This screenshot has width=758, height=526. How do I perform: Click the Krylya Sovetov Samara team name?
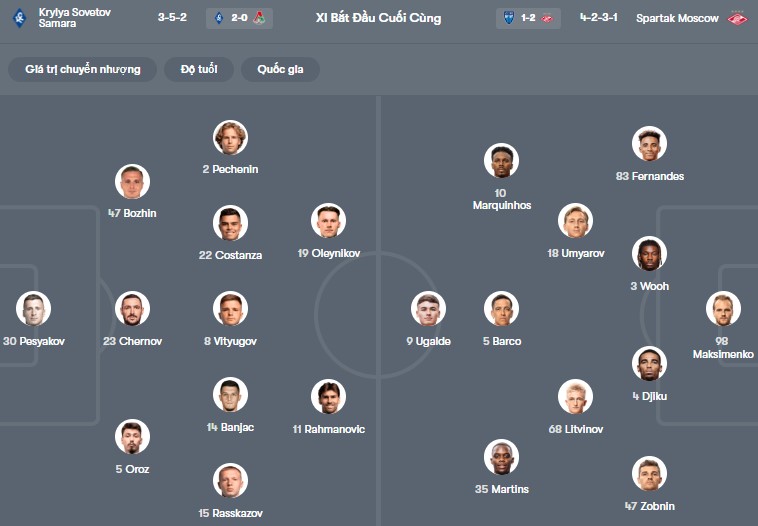(x=74, y=18)
